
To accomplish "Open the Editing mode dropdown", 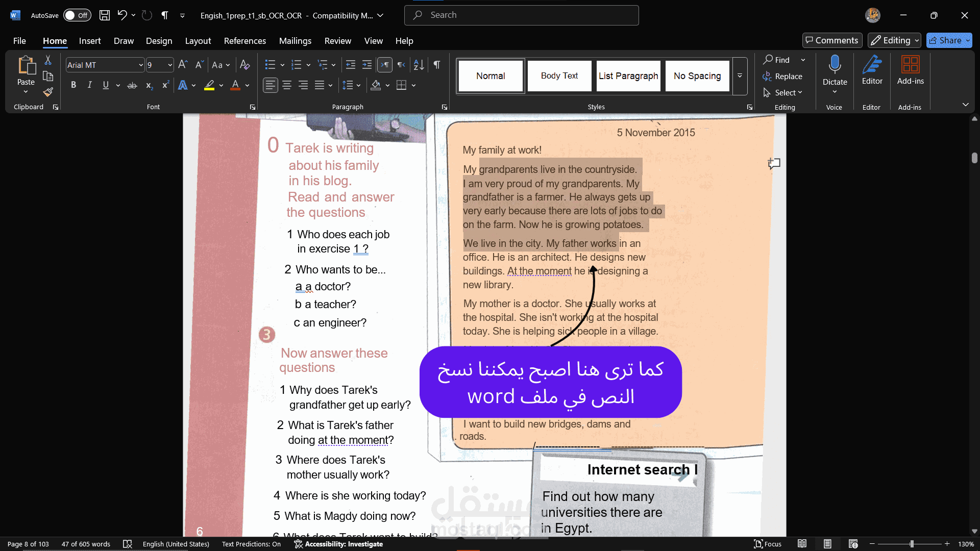I will (895, 40).
